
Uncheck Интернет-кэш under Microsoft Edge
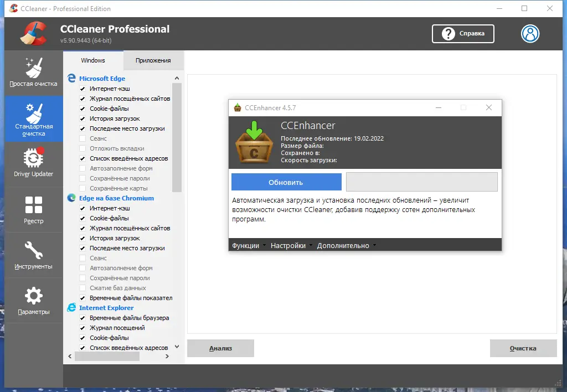(83, 89)
